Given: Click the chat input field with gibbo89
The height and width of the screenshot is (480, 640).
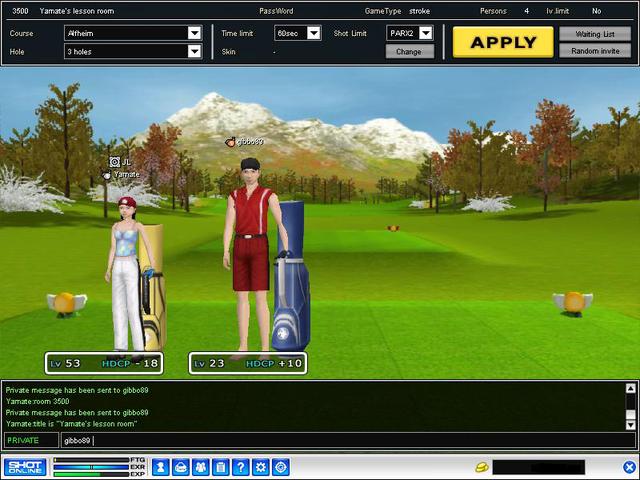Looking at the screenshot, I should pyautogui.click(x=340, y=440).
